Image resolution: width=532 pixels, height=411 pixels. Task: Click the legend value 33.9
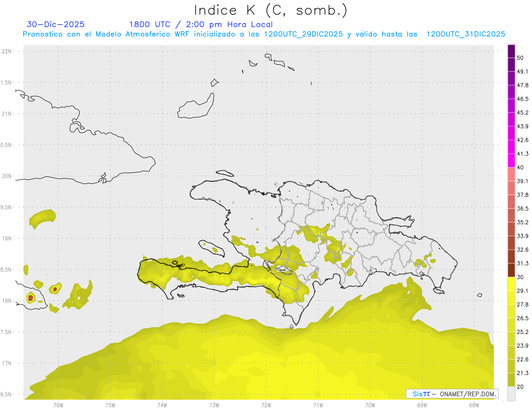(x=523, y=236)
